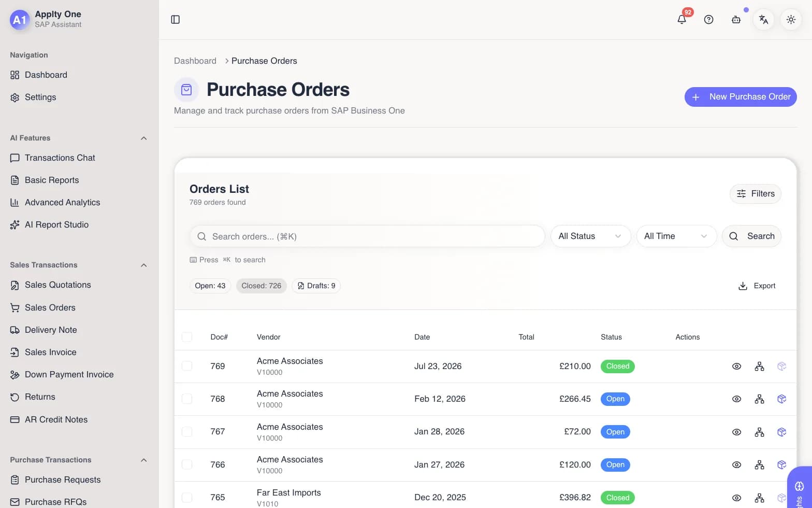Select the checkbox for order 766
This screenshot has height=508, width=812.
click(x=187, y=464)
